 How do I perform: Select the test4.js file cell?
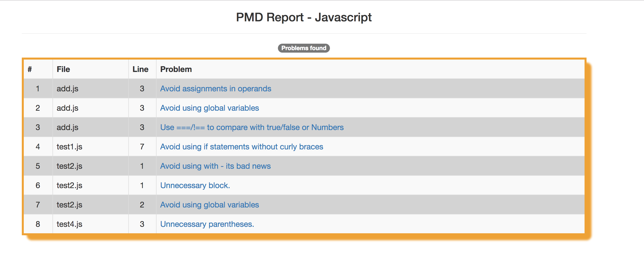[x=69, y=224]
